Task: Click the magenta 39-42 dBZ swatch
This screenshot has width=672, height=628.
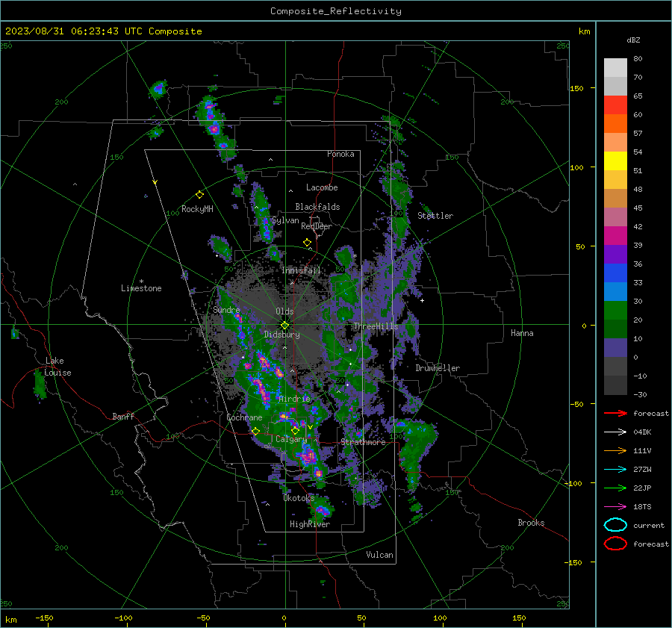Action: [x=615, y=236]
